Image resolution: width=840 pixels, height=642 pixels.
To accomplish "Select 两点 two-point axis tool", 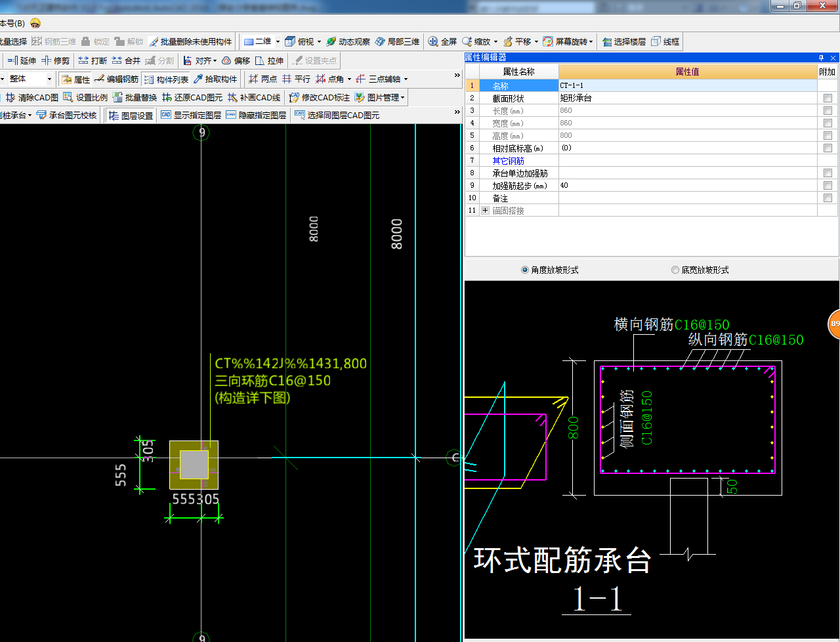I will point(262,79).
